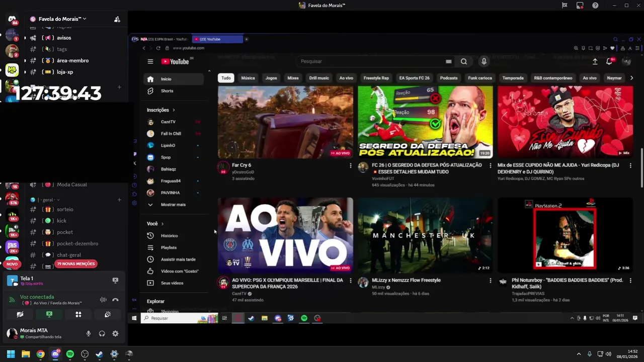The image size is (644, 362).
Task: Click the streamed YouTube page scrollbar
Action: click(x=641, y=168)
